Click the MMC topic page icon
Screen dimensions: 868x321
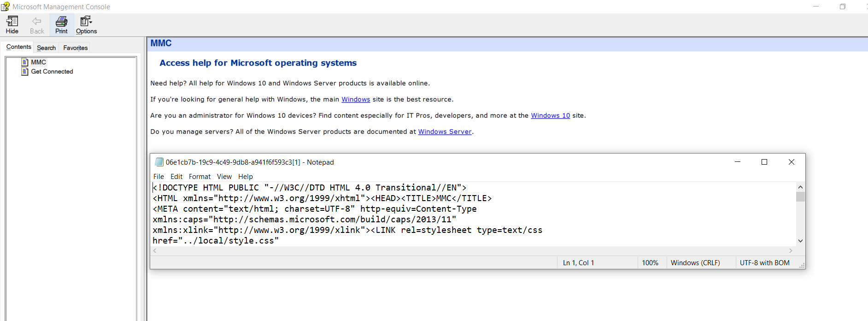click(x=25, y=62)
